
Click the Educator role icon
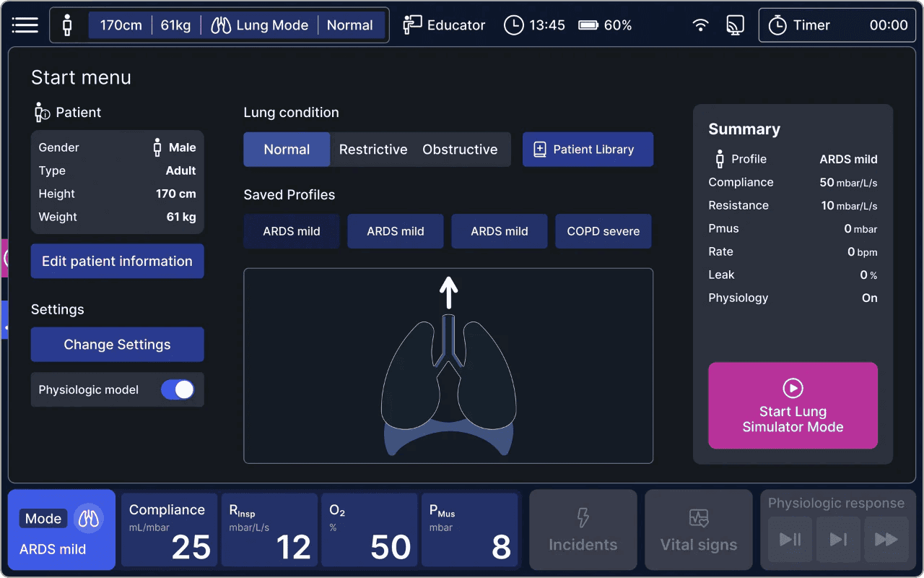pyautogui.click(x=412, y=25)
